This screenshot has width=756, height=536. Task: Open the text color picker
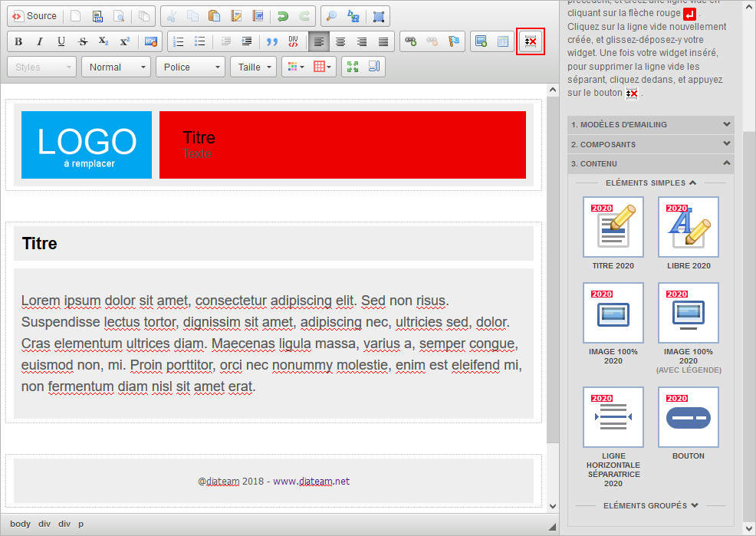click(292, 67)
